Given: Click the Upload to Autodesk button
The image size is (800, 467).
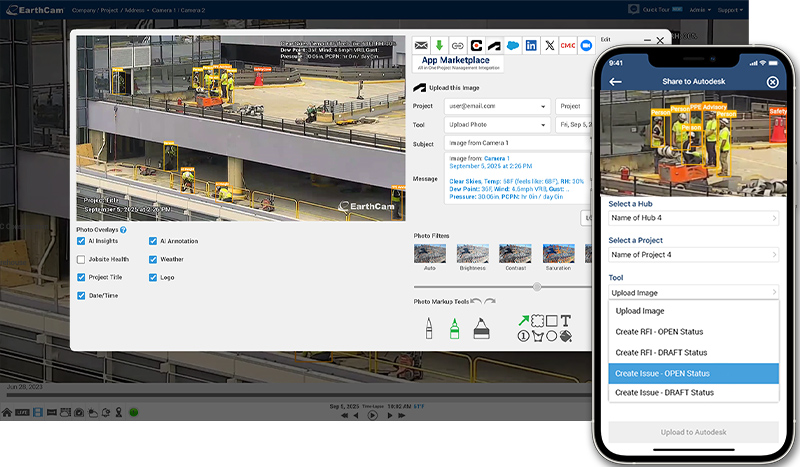Looking at the screenshot, I should coord(694,432).
